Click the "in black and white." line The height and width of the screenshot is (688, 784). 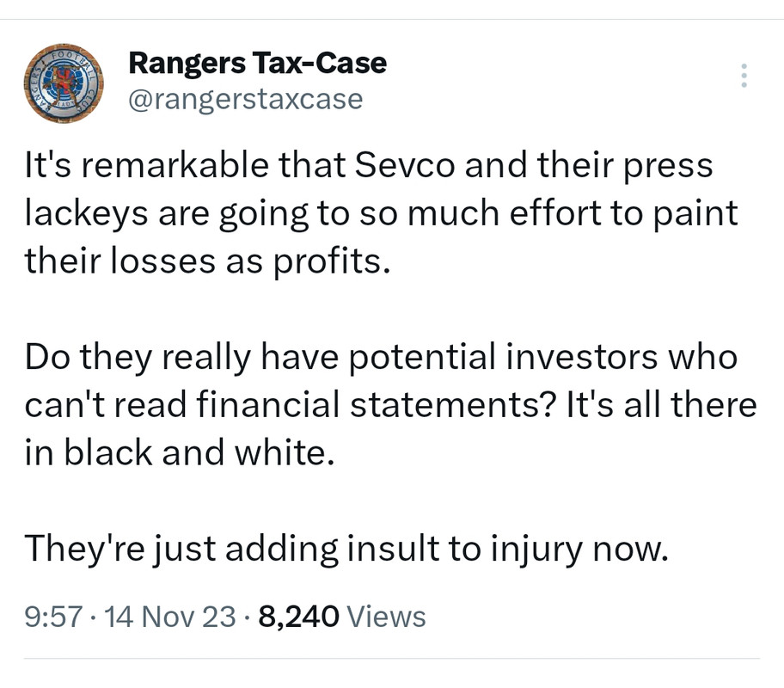tap(178, 451)
